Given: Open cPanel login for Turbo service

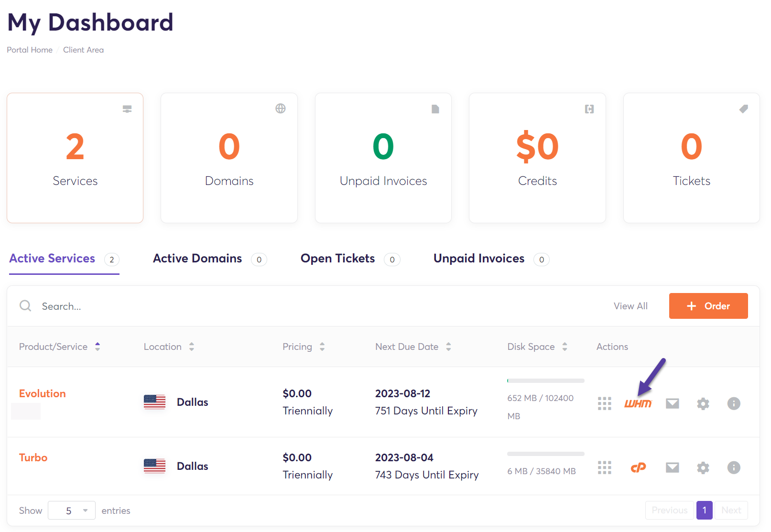Looking at the screenshot, I should pos(638,467).
